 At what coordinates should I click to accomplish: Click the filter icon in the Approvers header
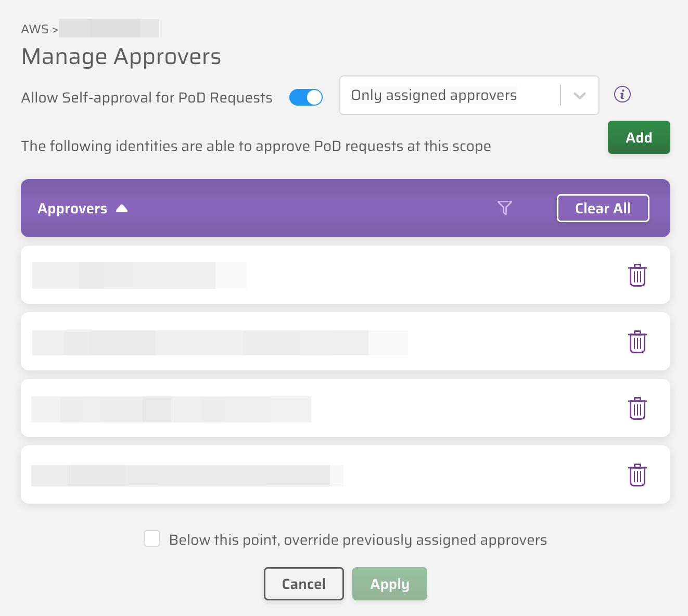point(504,208)
